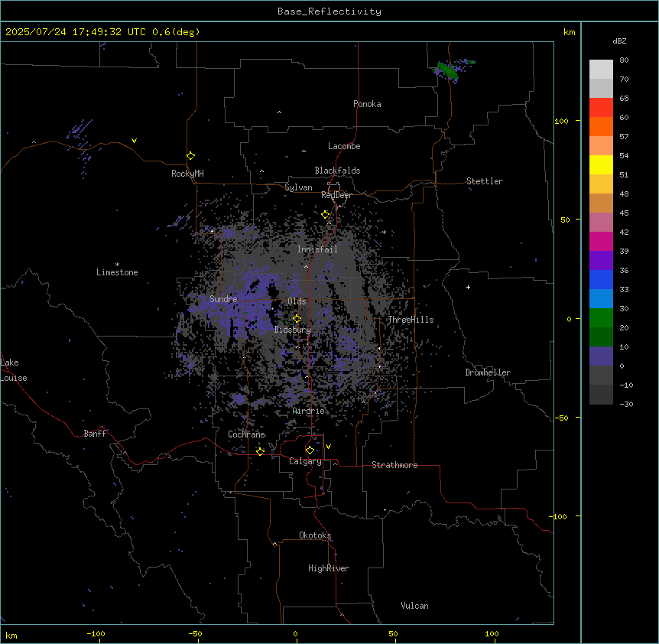The image size is (659, 644).
Task: Click the RedDeer city label
Action: coord(336,195)
